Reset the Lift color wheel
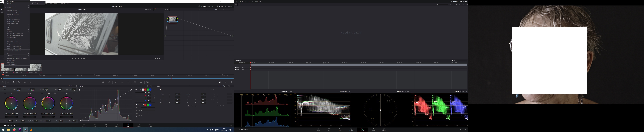Screen dimensions: 644x132 [18, 93]
